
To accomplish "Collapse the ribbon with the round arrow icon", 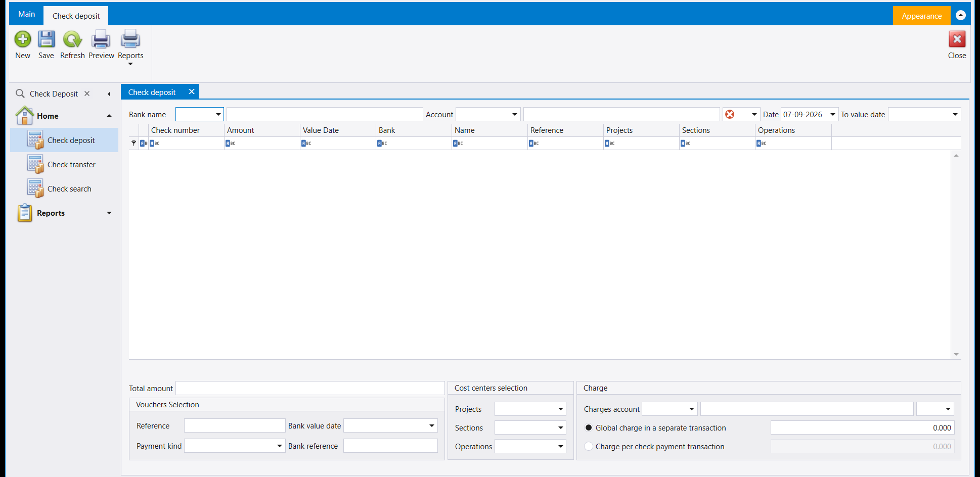I will [x=961, y=15].
